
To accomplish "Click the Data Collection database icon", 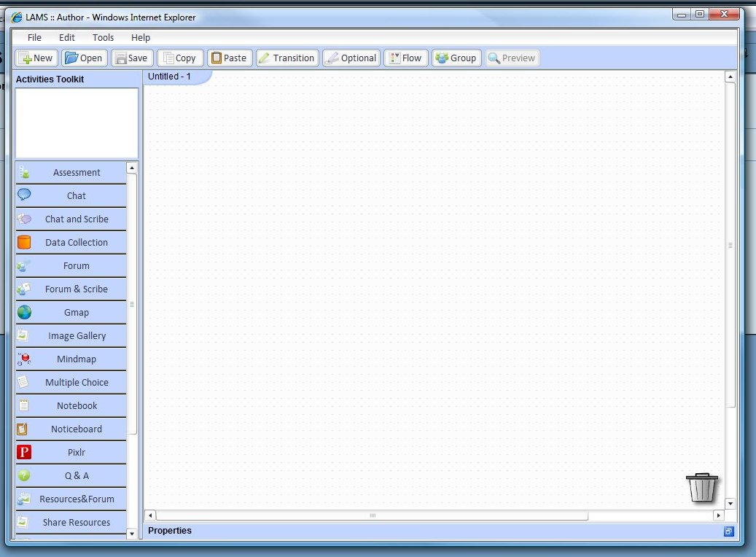I will (24, 242).
